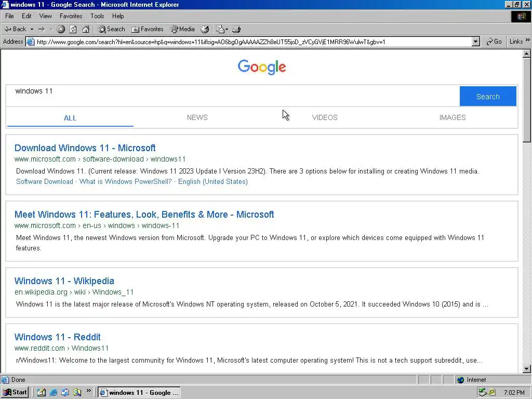Click the network connection tray icon

click(483, 393)
